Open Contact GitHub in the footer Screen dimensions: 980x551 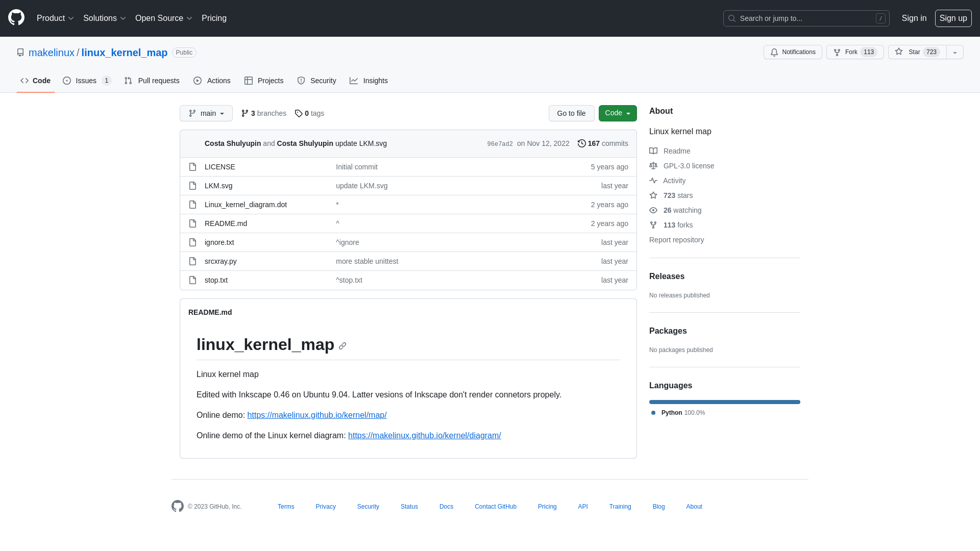pyautogui.click(x=496, y=507)
